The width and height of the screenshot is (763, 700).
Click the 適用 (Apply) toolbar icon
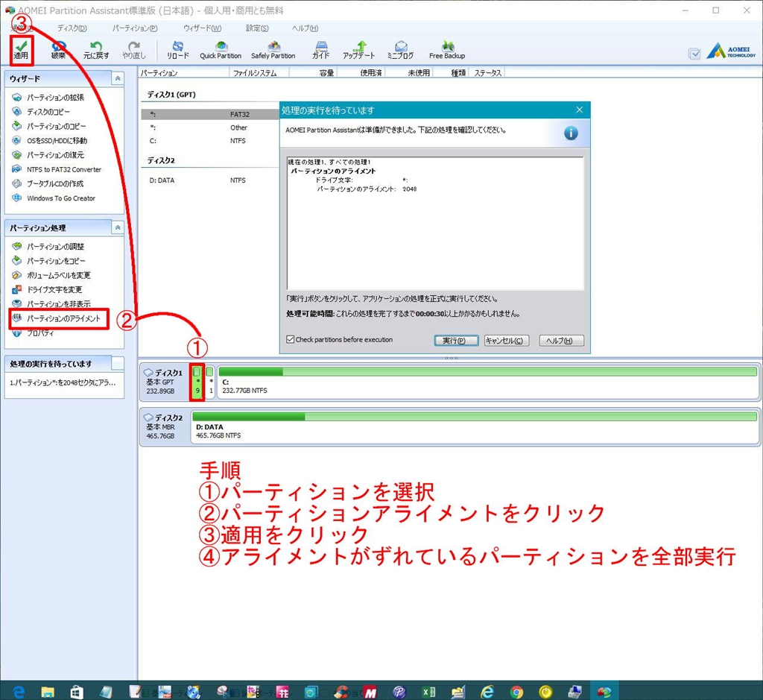(x=21, y=50)
